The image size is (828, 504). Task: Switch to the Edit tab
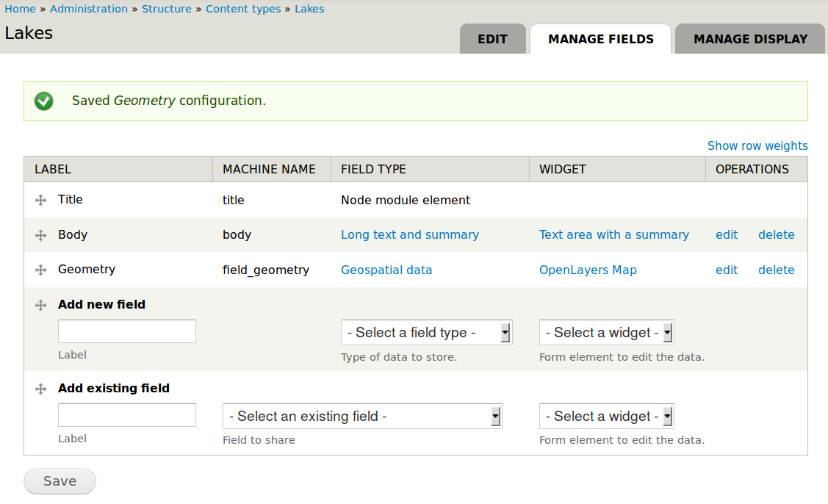(x=492, y=39)
